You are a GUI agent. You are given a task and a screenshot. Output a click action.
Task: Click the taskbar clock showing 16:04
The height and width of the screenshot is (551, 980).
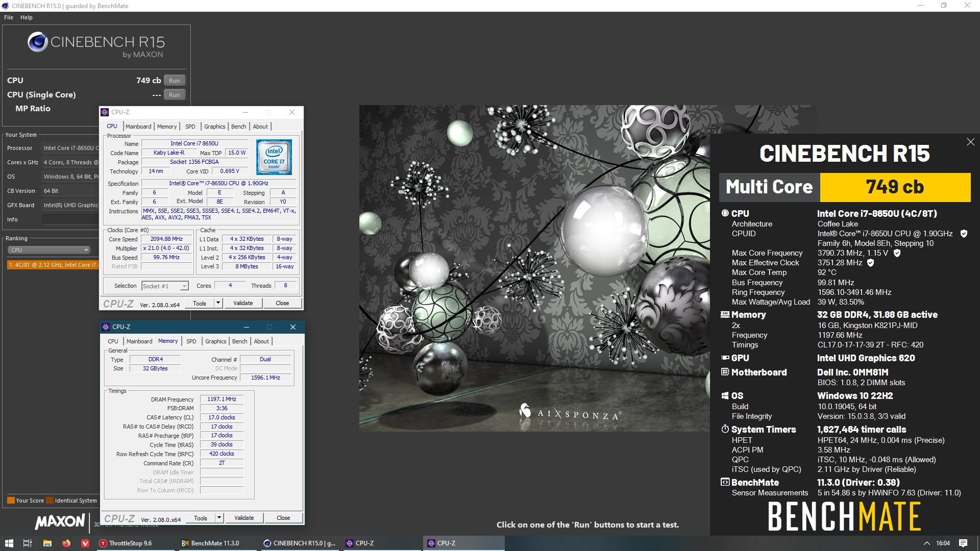[943, 543]
